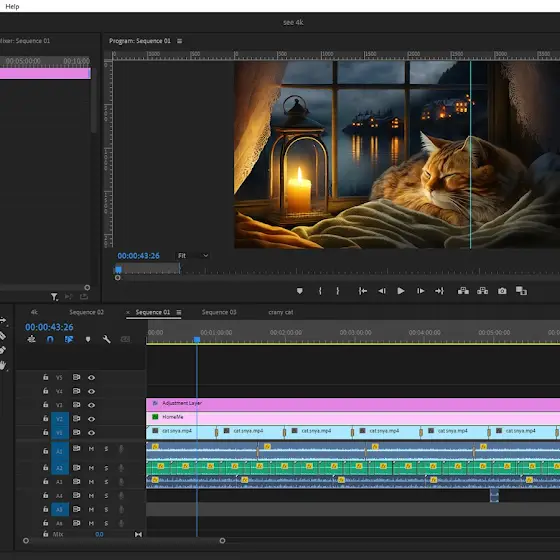560x560 pixels.
Task: Toggle eye visibility of track V2
Action: coord(91,419)
